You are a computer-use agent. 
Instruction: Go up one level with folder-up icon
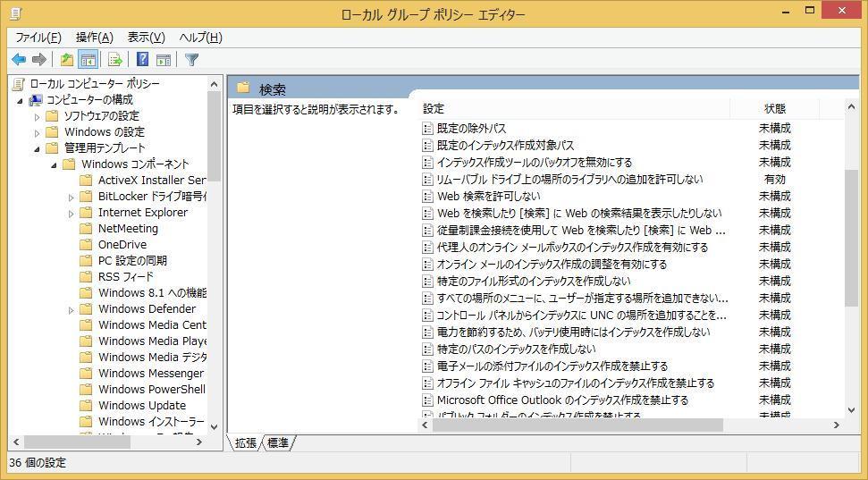66,60
